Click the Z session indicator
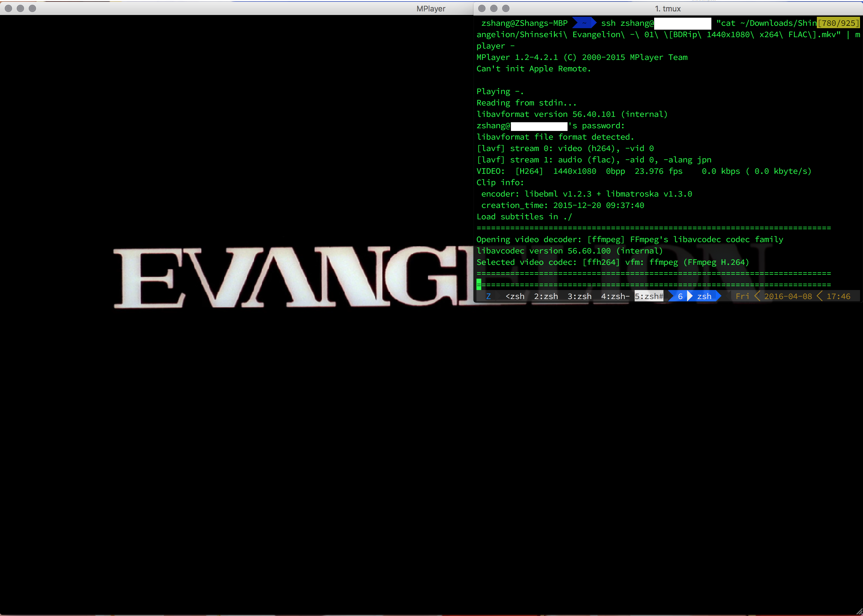863x616 pixels. 488,296
